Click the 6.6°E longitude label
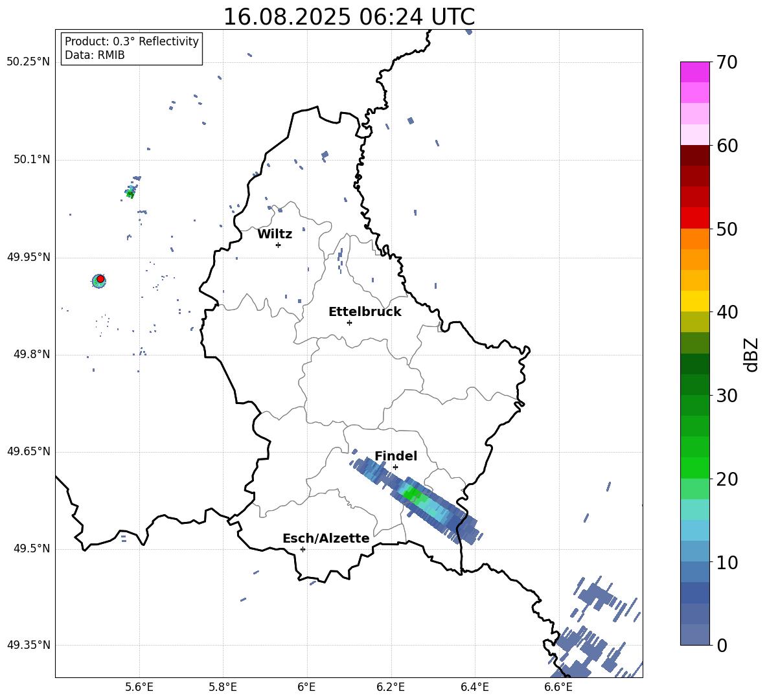This screenshot has height=700, width=767. [x=558, y=687]
